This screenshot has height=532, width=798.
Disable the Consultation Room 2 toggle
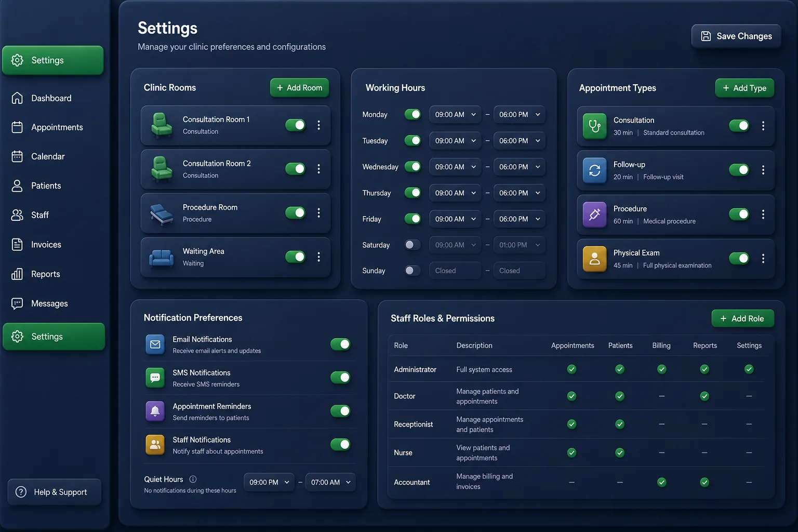(x=296, y=169)
